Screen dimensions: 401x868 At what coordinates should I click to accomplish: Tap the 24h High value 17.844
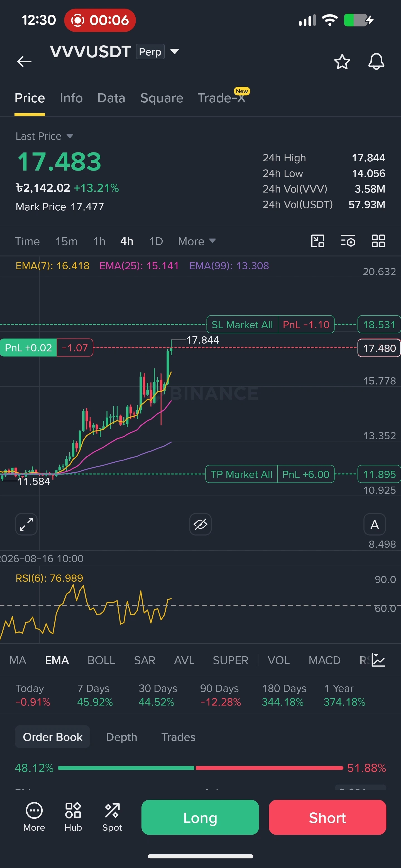coord(368,158)
